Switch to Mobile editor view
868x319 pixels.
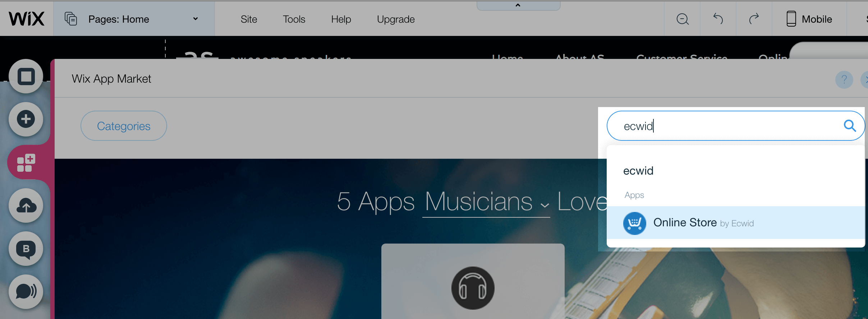(x=809, y=19)
